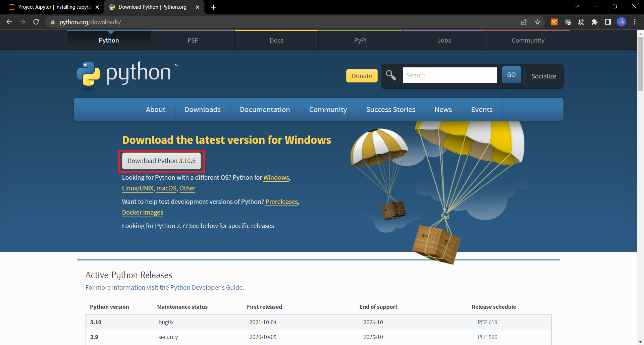Open the Linux/UNIX download link

coord(138,188)
